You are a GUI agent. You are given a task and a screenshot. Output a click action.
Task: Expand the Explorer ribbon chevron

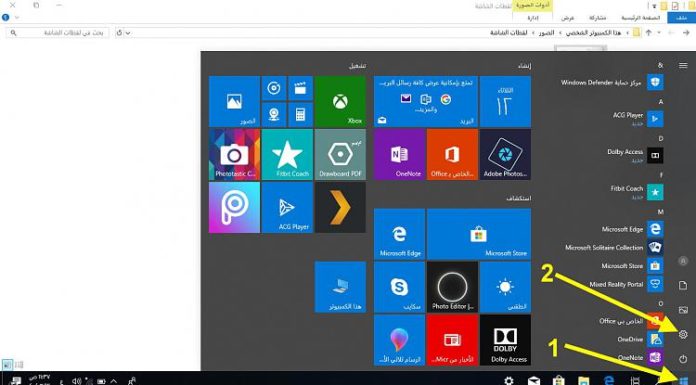[x=17, y=18]
